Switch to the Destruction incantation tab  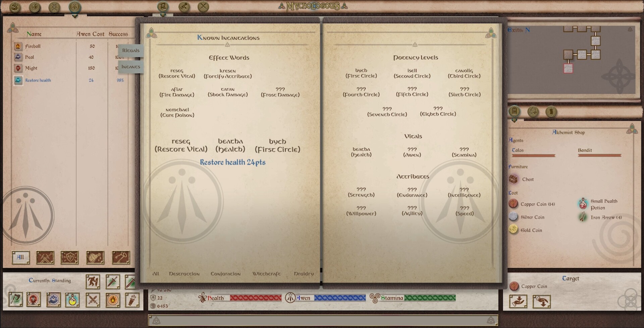click(x=184, y=274)
